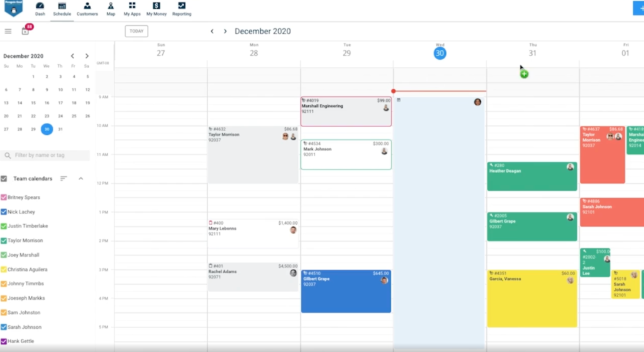Screen dimensions: 644x352
Task: Toggle Hank Gettle calendar checkbox
Action: tap(4, 341)
